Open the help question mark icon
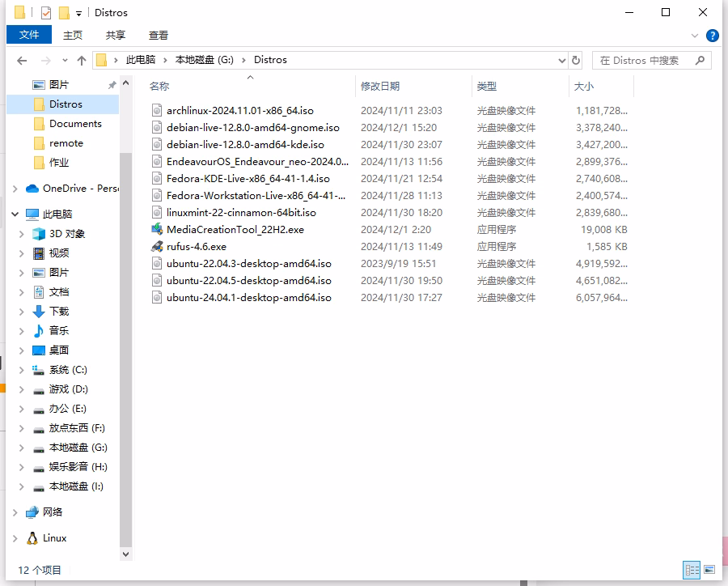The width and height of the screenshot is (728, 586). [712, 36]
